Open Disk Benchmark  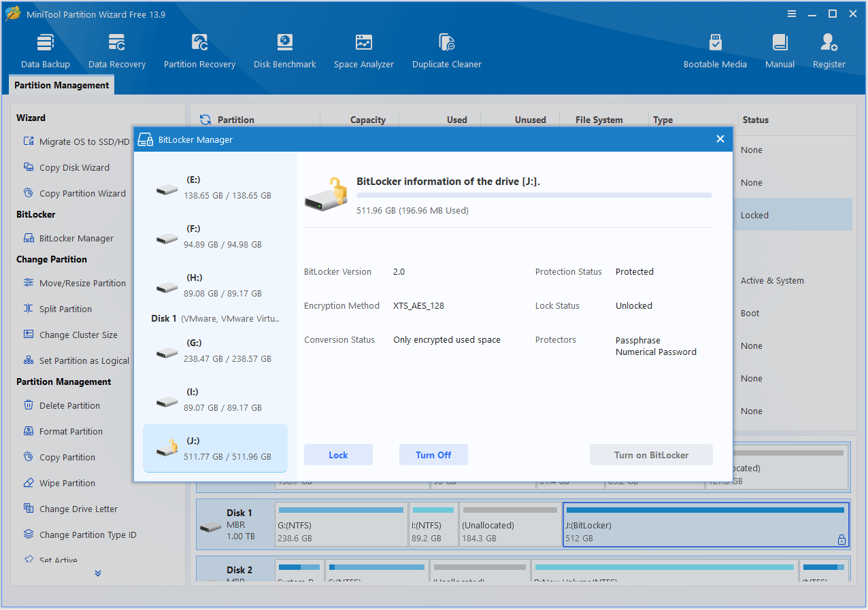(285, 51)
